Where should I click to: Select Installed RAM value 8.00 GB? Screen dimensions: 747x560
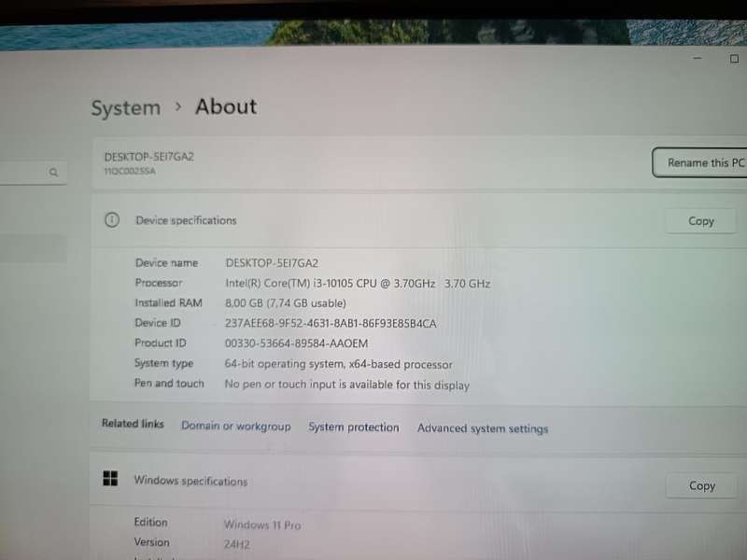point(286,303)
